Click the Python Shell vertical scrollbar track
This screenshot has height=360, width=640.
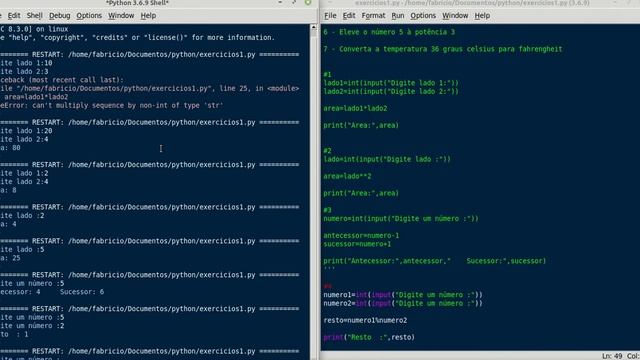[313, 192]
